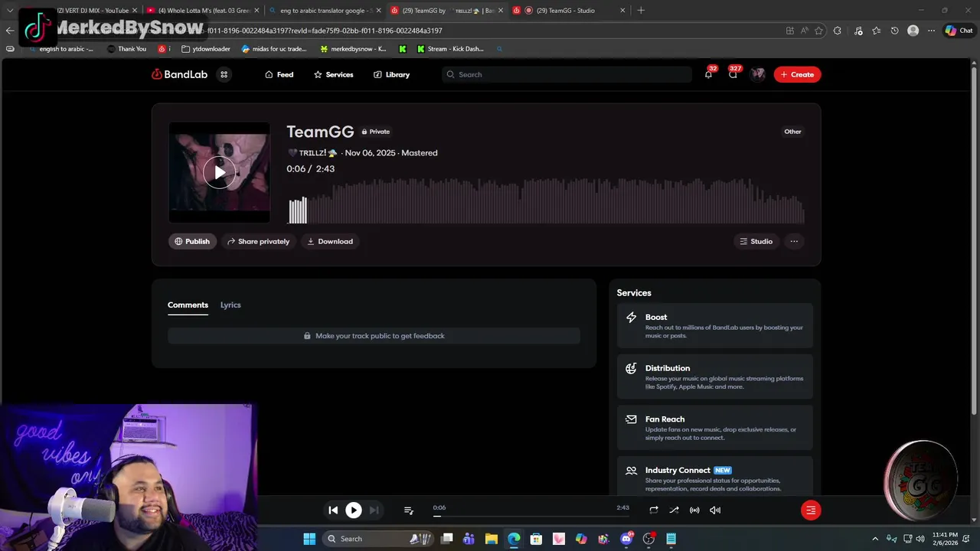
Task: Open the Services menu
Action: coord(334,74)
